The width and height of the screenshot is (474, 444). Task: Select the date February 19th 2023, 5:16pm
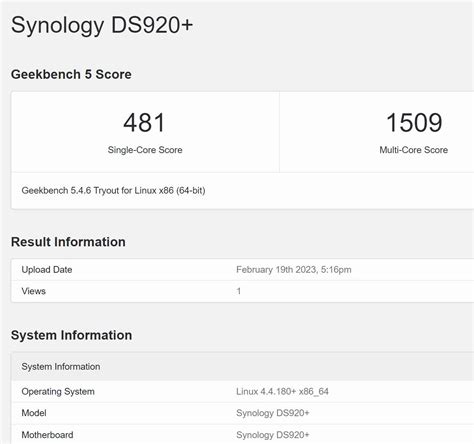click(x=294, y=270)
